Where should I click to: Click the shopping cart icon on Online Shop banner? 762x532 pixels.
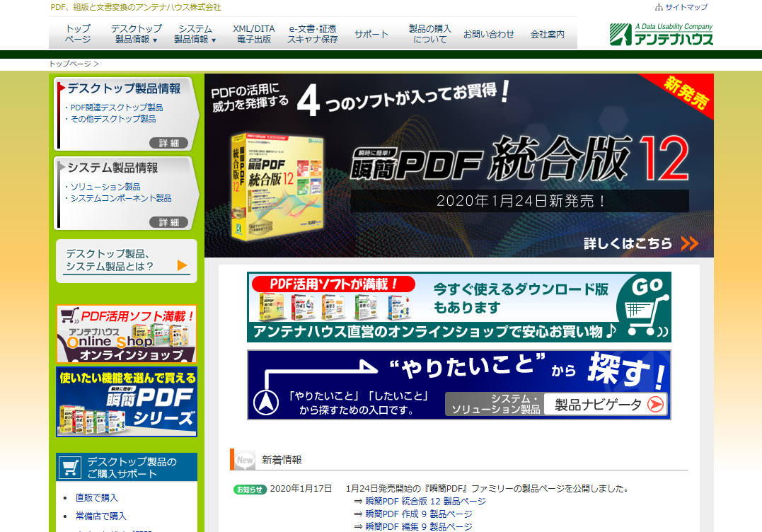(70, 316)
